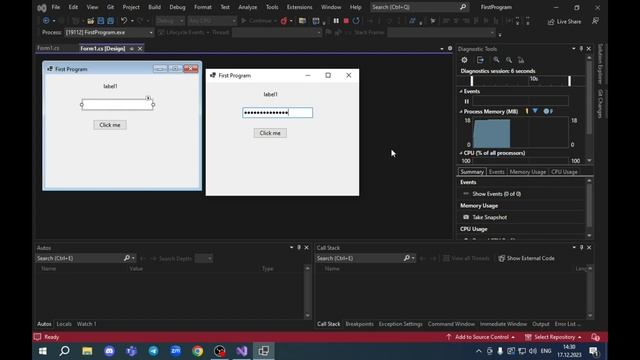Screen dimensions: 640x360
Task: Open the notifications bell in status bar
Action: point(596,337)
